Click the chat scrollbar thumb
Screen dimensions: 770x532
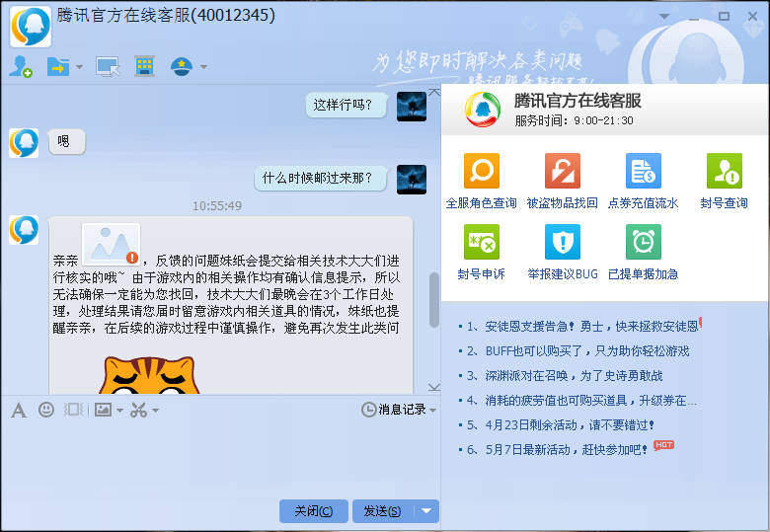point(434,299)
